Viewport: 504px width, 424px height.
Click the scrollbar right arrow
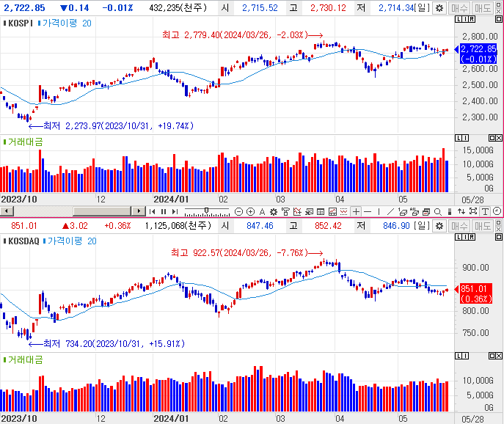tap(139, 211)
